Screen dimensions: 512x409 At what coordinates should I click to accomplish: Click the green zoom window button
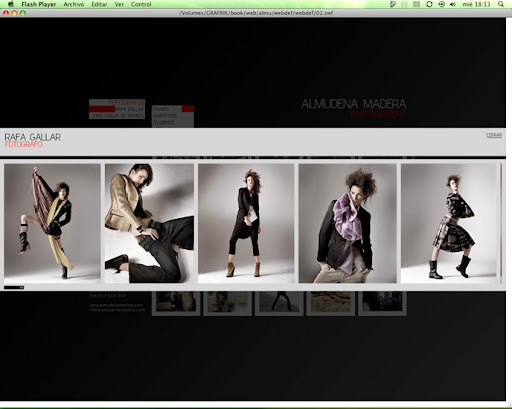click(23, 13)
